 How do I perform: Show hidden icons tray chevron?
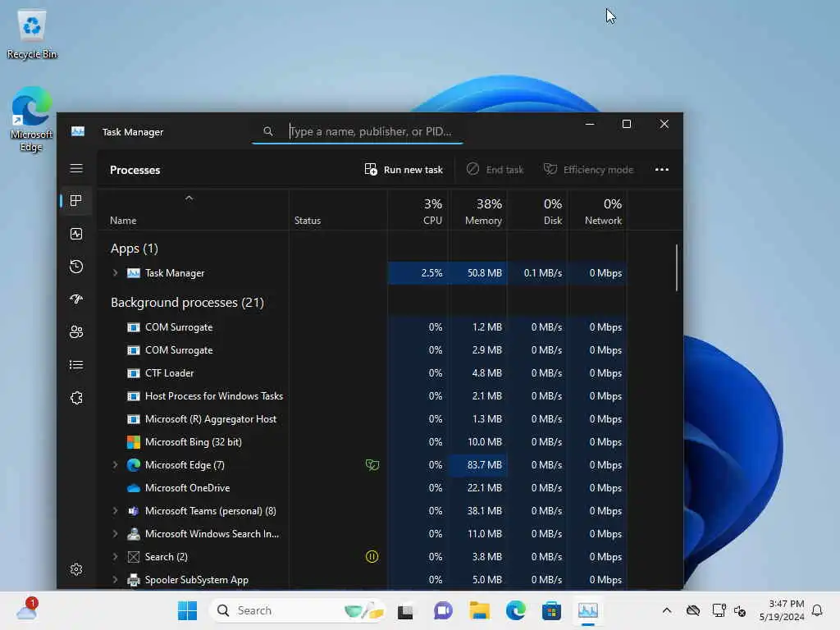(x=666, y=610)
